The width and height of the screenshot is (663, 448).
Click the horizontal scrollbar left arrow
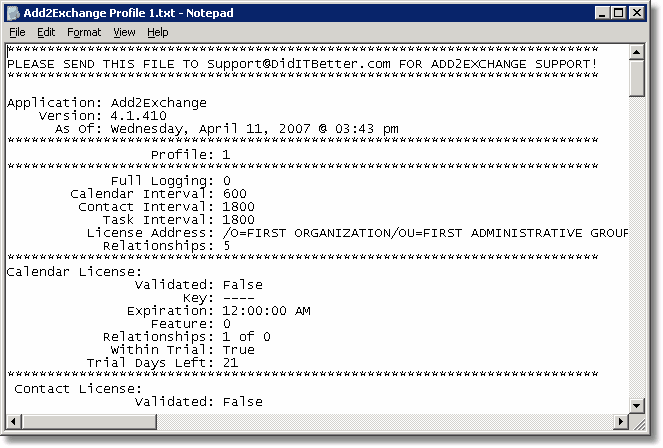pos(14,421)
